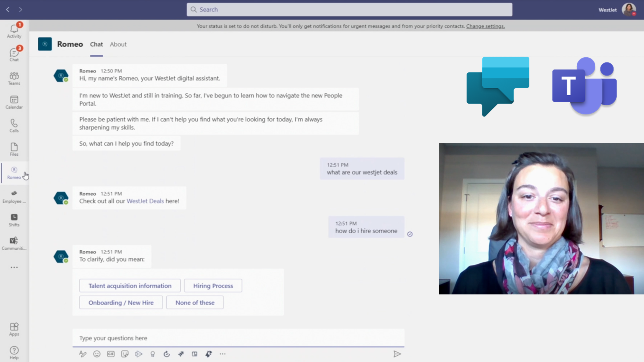Image resolution: width=644 pixels, height=362 pixels.
Task: Click the emoji picker icon
Action: [97, 354]
